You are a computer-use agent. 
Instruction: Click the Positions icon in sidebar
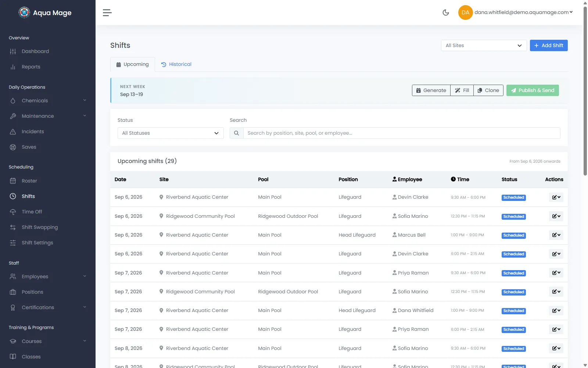(13, 292)
